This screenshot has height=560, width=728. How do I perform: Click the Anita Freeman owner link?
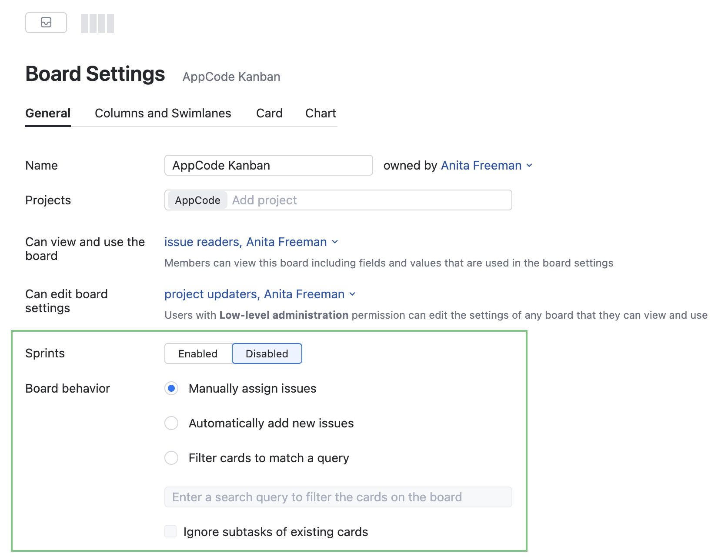click(x=481, y=165)
